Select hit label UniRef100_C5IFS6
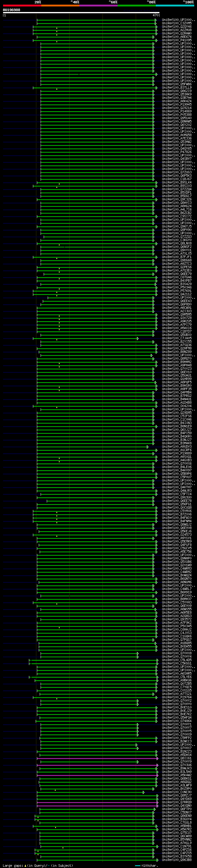 coord(177,416)
